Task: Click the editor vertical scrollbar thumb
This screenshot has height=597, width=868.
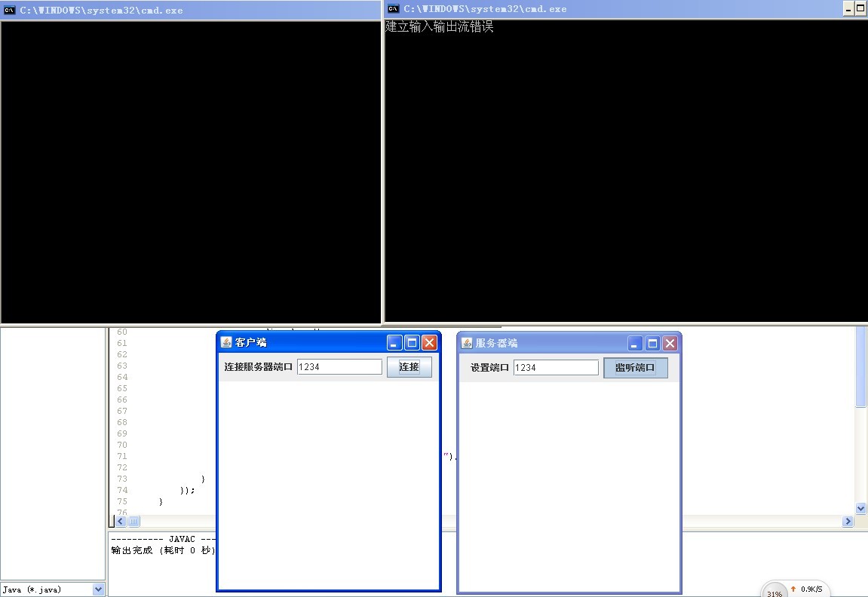Action: (x=860, y=367)
